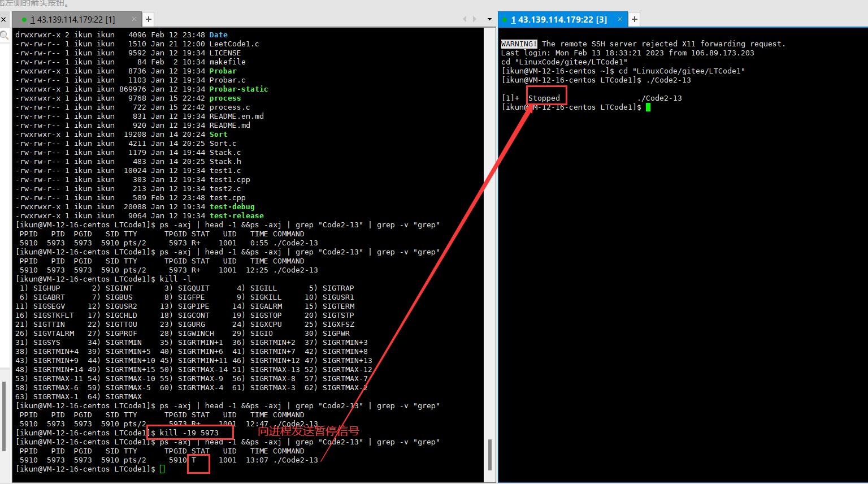This screenshot has height=484, width=868.
Task: Close the left side panel with the X
Action: (x=3, y=19)
